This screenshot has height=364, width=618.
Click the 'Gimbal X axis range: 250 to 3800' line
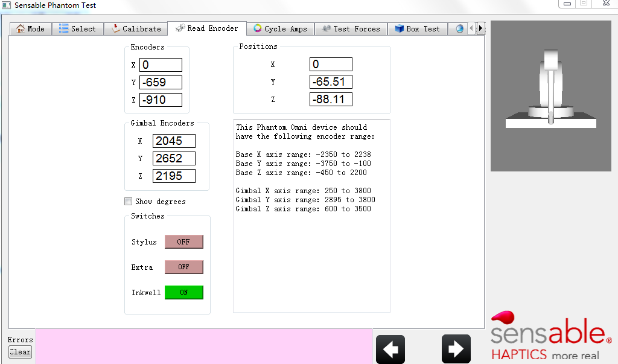point(304,191)
